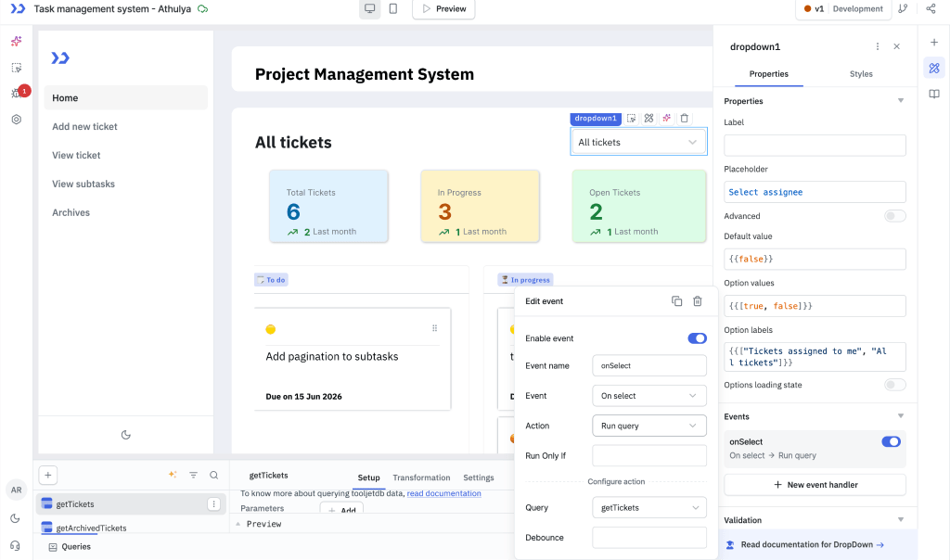Click the inspect icon on dropdown1 toolbar
This screenshot has width=950, height=560.
tap(631, 118)
